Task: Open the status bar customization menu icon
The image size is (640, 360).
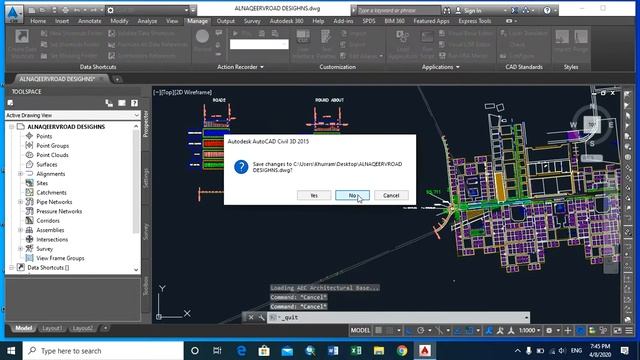Action: point(629,331)
